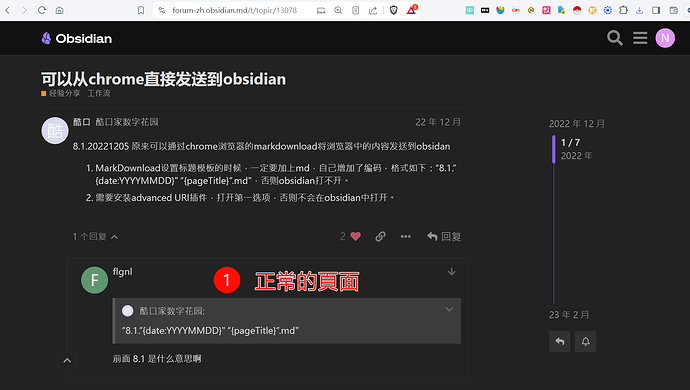
Task: Open the 经验分享 category tag
Action: (61, 93)
